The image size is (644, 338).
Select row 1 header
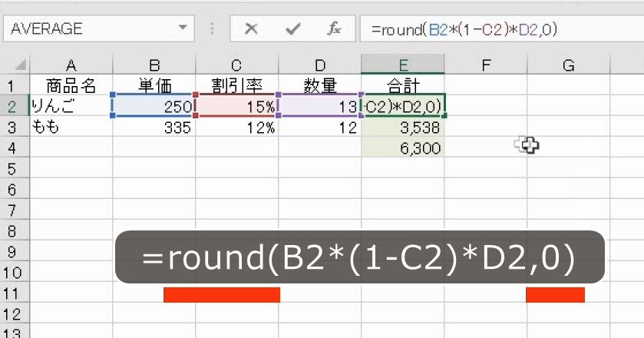point(15,85)
